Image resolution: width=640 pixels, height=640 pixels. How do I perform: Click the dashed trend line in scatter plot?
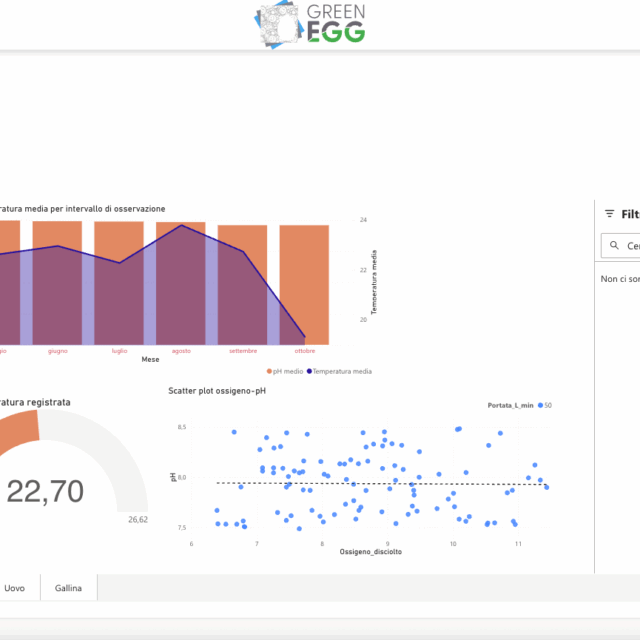tap(380, 484)
